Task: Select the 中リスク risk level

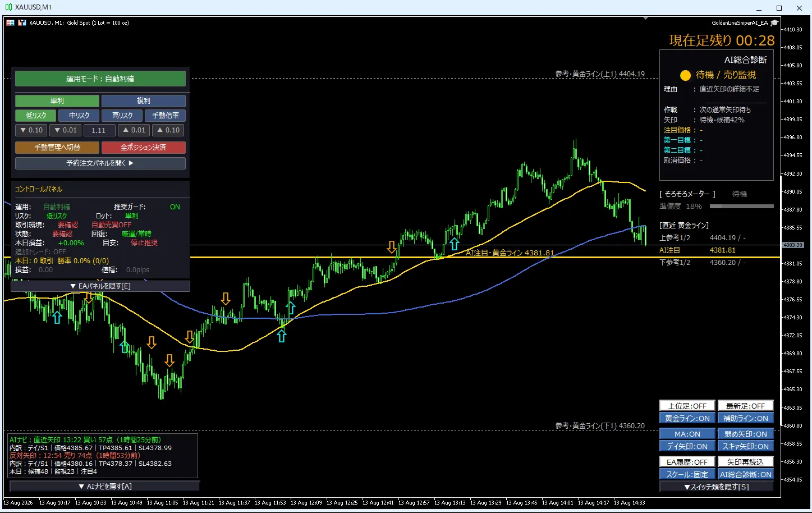Action: click(x=79, y=116)
